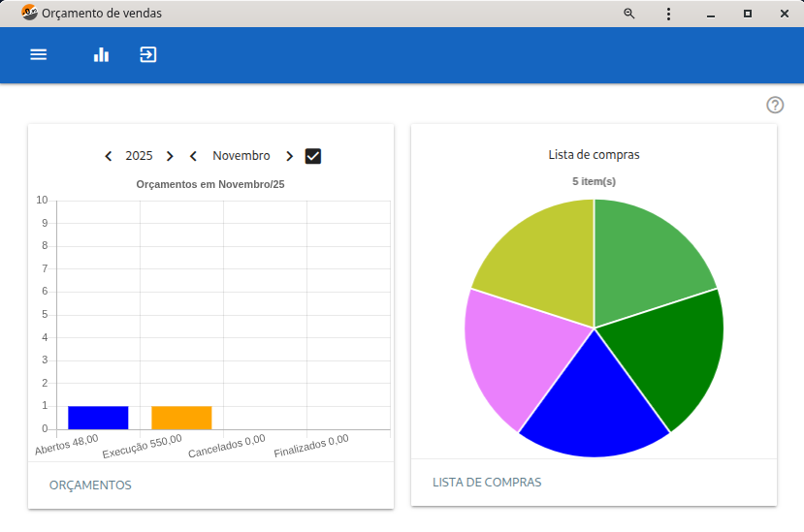This screenshot has width=804, height=532.
Task: Open the ORÇAMENTOS link
Action: pyautogui.click(x=90, y=485)
